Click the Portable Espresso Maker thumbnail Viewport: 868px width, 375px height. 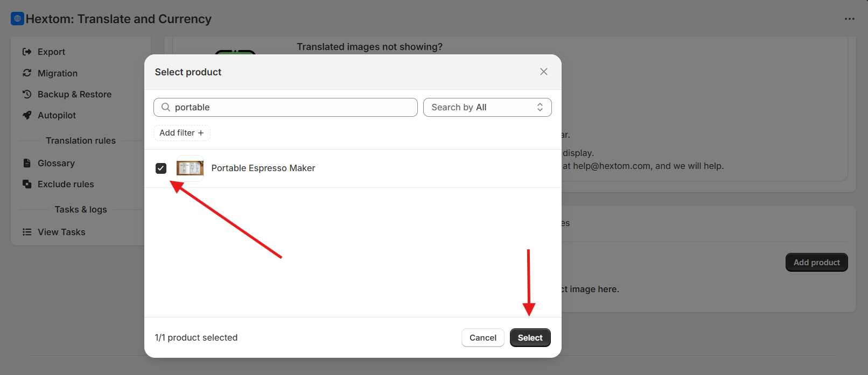[x=190, y=168]
